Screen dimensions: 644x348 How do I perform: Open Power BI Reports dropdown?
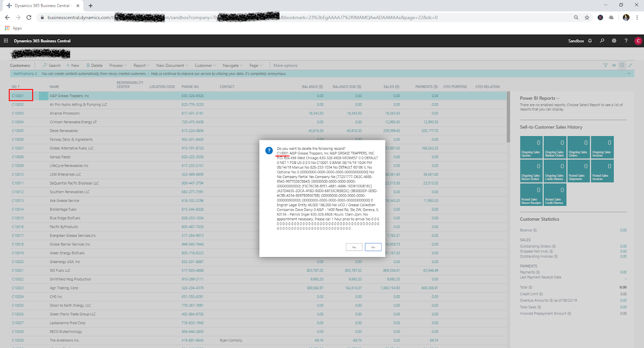[x=539, y=98]
